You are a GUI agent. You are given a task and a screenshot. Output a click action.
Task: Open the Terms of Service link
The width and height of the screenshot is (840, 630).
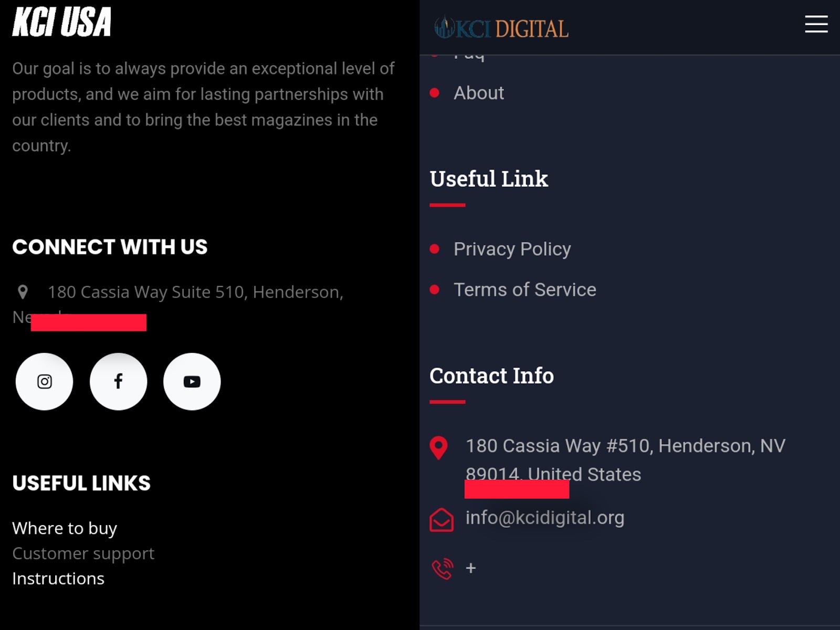coord(524,290)
